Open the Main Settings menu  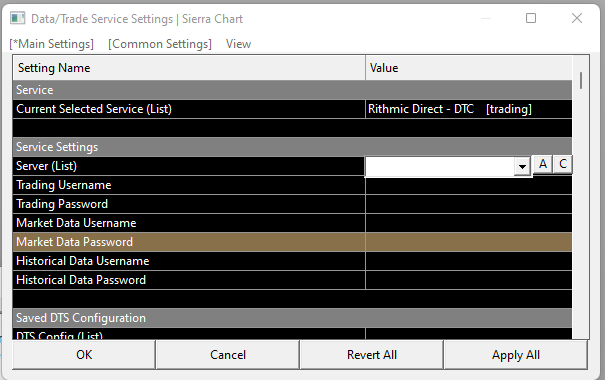pos(51,44)
